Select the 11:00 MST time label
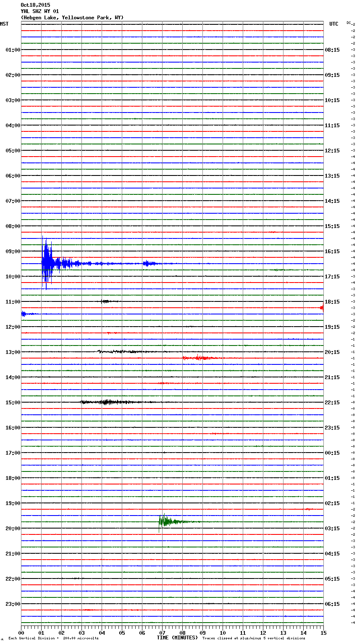357x644 pixels. point(13,302)
